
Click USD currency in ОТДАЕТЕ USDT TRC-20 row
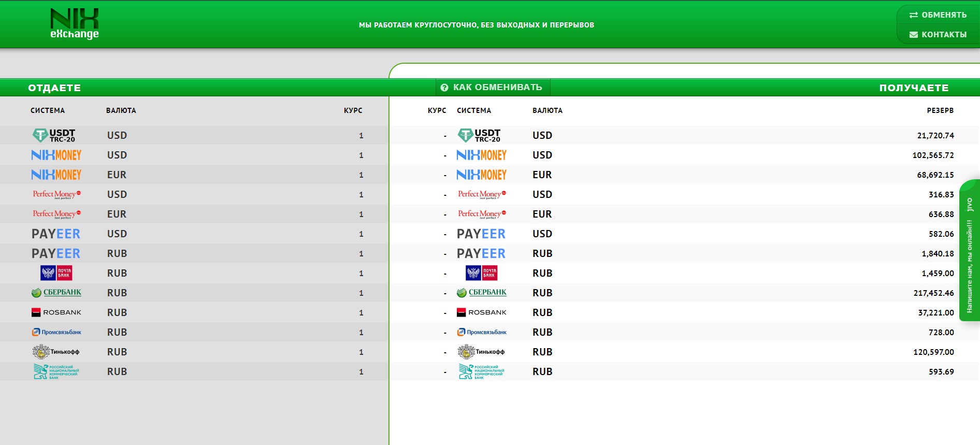point(117,135)
